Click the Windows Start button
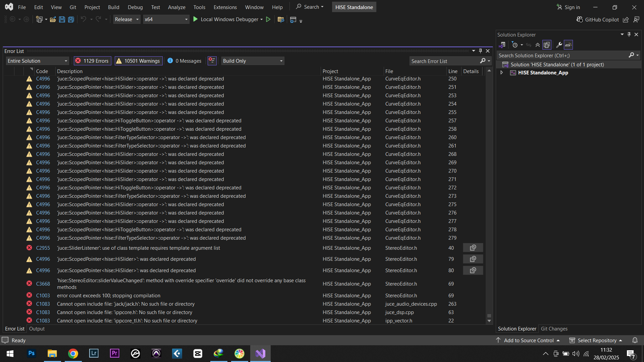 (10, 353)
